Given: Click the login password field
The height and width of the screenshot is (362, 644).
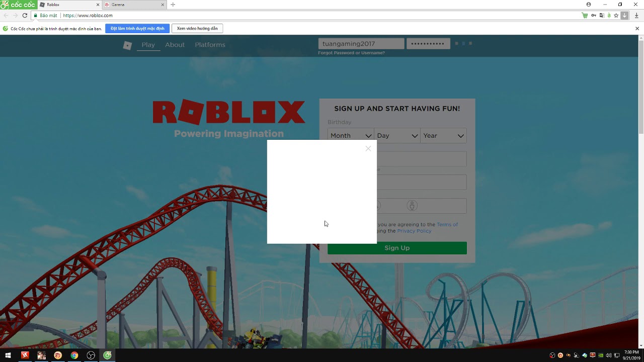Looking at the screenshot, I should coord(428,44).
